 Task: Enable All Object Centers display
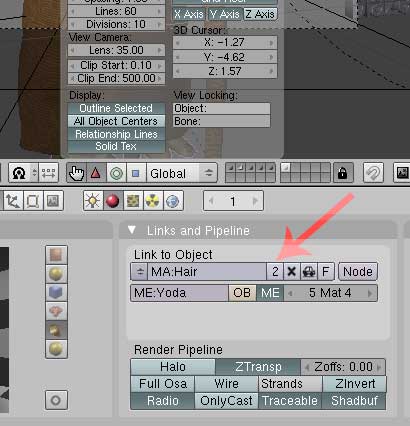click(x=116, y=121)
